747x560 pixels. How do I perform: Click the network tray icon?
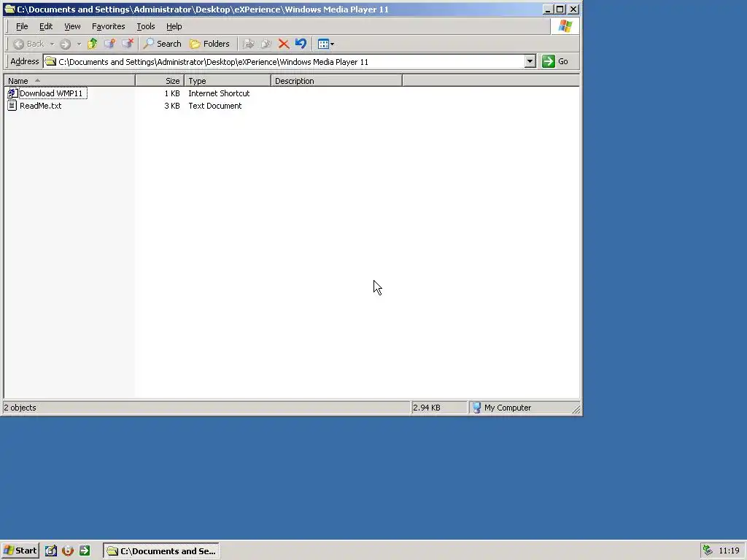708,551
